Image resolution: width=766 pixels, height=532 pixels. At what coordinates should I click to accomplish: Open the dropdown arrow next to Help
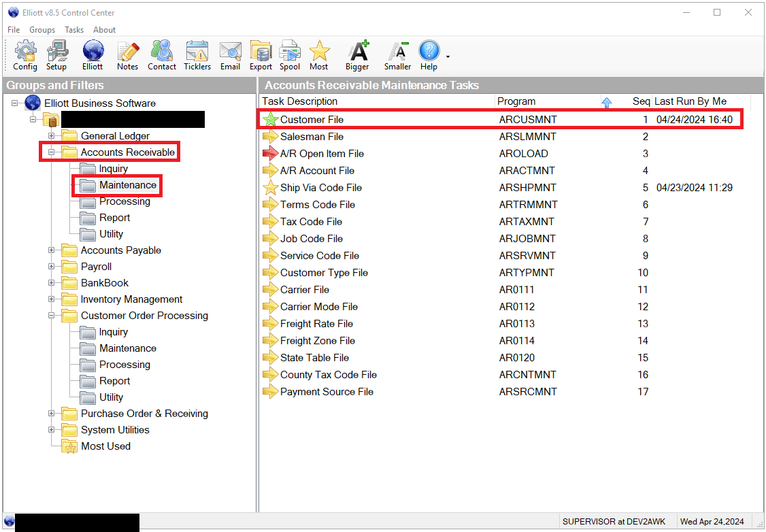click(448, 56)
